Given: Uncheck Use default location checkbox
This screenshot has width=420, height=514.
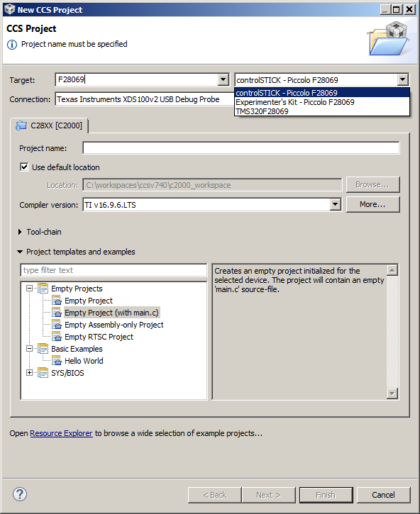Looking at the screenshot, I should (24, 167).
